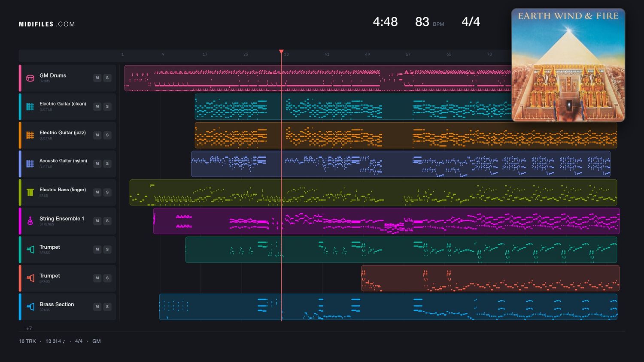Click the guitar icon for Electric Guitar (clean)
The width and height of the screenshot is (644, 362).
click(x=30, y=106)
